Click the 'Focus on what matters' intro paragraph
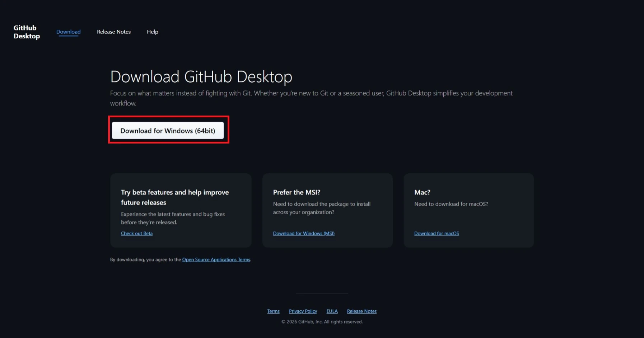This screenshot has width=644, height=338. pyautogui.click(x=311, y=98)
